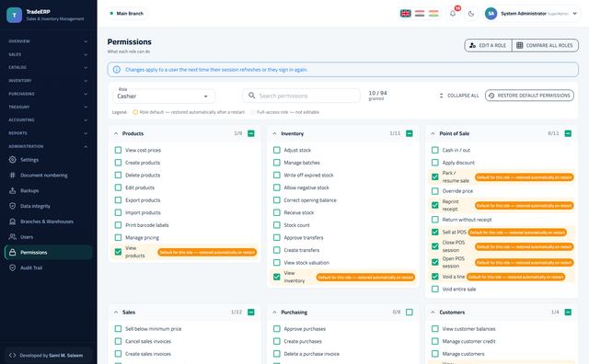The width and height of the screenshot is (589, 364).
Task: Expand Inventory menu in sidebar
Action: (x=48, y=81)
